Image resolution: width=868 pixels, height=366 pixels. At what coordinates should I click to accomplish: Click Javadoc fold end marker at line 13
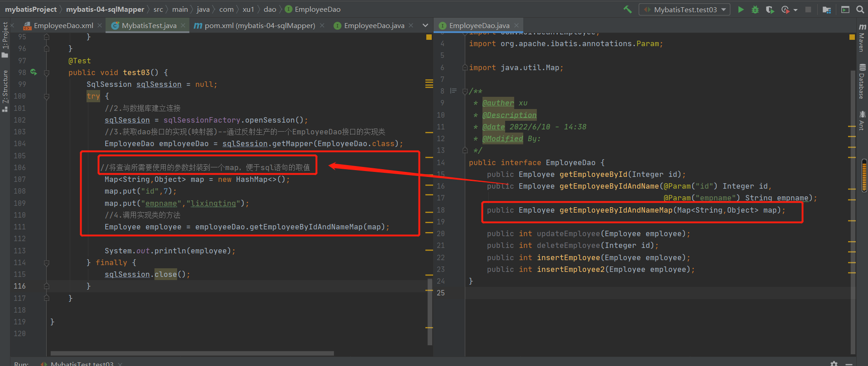(465, 150)
